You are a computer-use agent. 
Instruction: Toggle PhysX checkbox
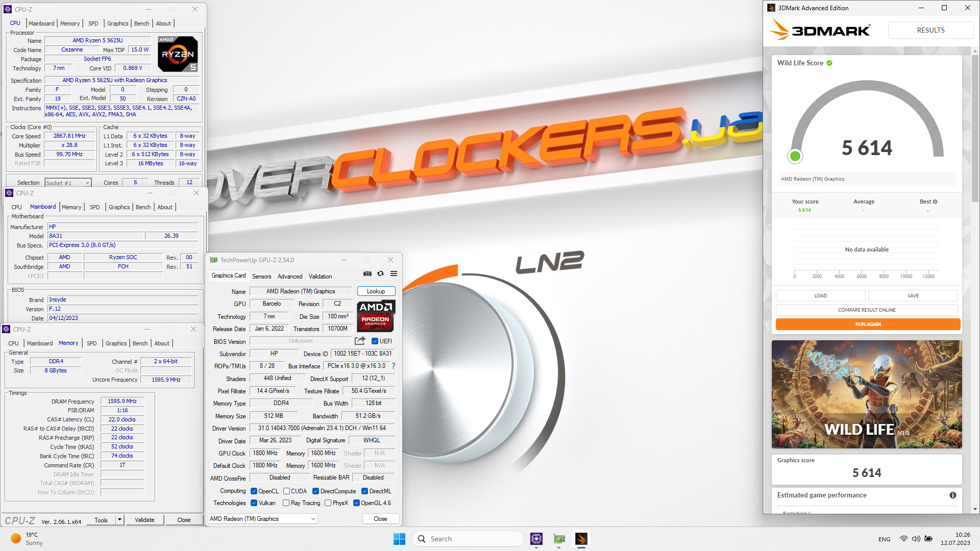tap(328, 503)
